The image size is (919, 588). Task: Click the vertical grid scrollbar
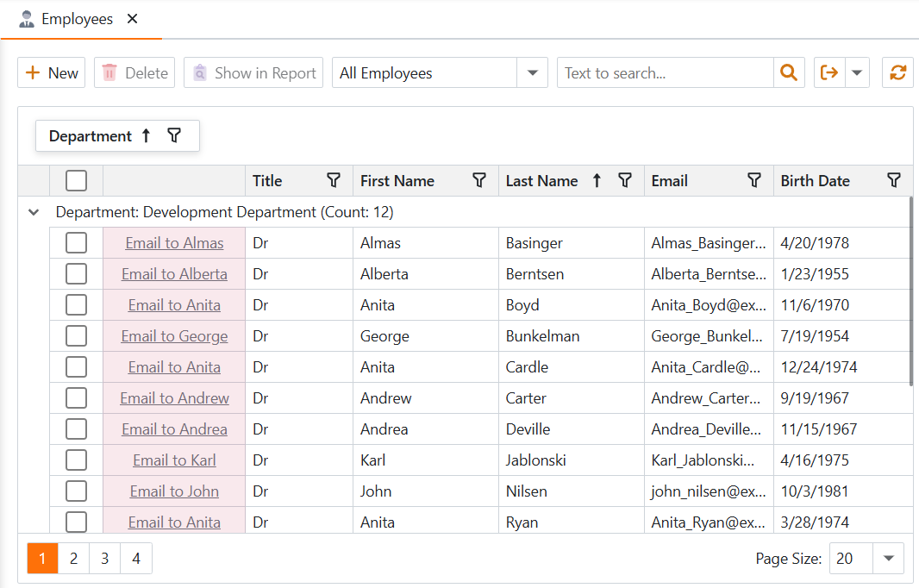coord(910,291)
